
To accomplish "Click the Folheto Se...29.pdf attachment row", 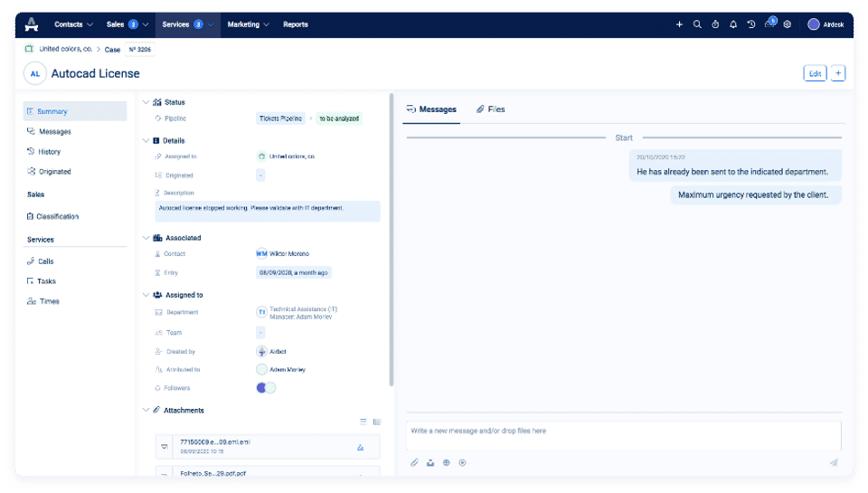I will (268, 472).
